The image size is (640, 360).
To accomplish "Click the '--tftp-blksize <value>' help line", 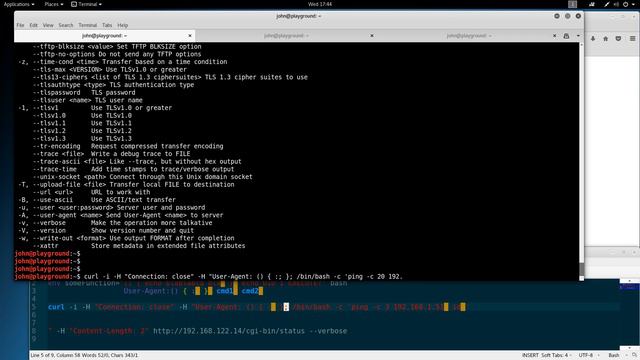I will [117, 47].
